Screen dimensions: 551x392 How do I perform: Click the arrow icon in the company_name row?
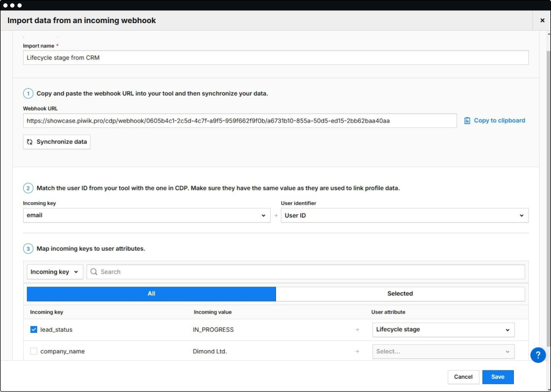[357, 352]
